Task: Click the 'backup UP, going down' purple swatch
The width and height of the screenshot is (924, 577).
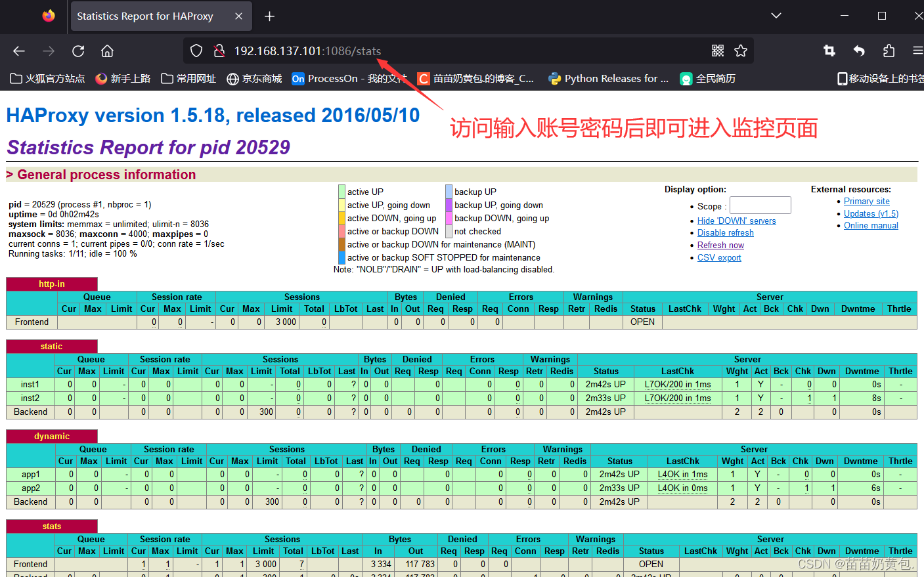Action: [x=449, y=205]
